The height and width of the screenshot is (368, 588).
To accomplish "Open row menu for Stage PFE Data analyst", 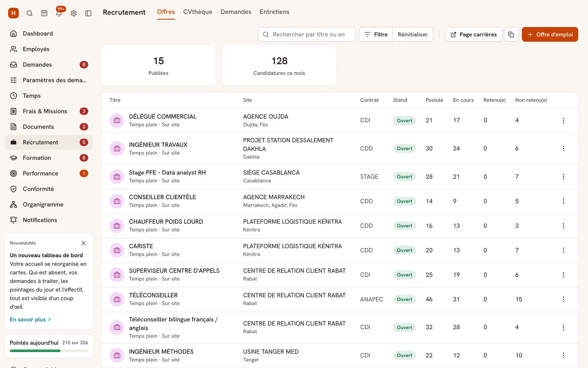I will click(563, 177).
